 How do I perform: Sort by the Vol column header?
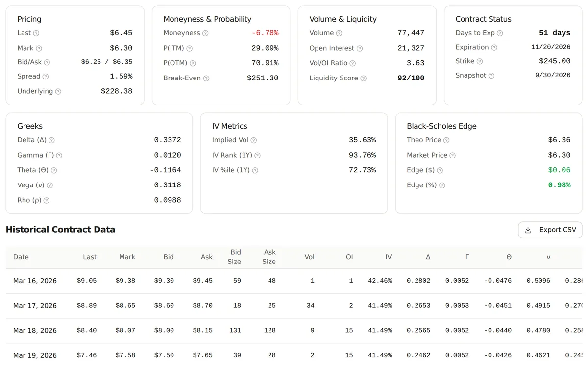pyautogui.click(x=310, y=257)
